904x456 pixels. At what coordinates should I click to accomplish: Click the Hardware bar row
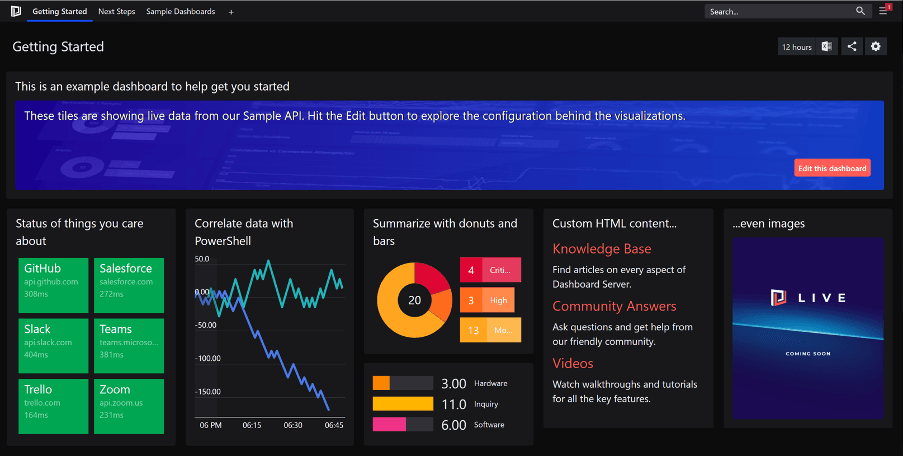(440, 383)
